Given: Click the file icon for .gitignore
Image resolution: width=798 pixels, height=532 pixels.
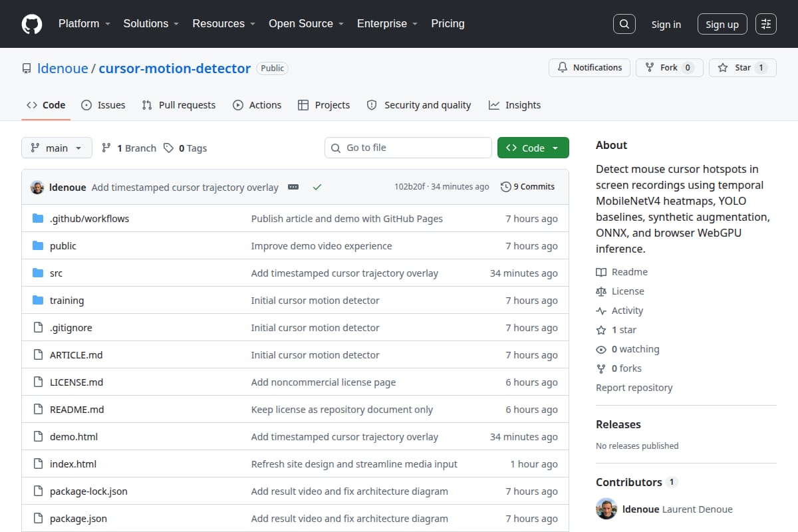Looking at the screenshot, I should tap(38, 328).
